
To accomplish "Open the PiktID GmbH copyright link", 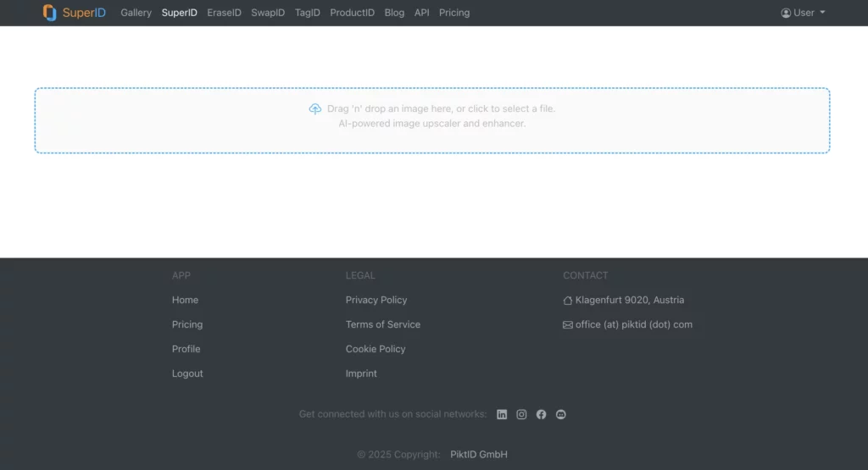I will 479,455.
